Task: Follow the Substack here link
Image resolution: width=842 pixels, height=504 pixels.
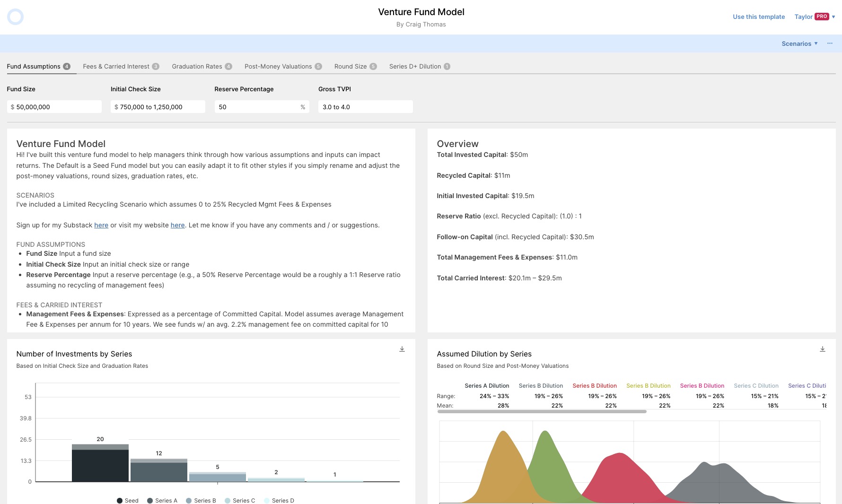Action: 101,225
